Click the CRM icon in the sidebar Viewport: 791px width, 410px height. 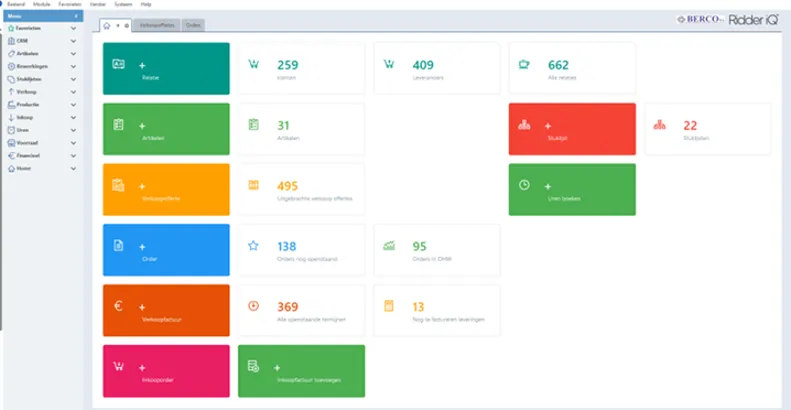pos(9,40)
